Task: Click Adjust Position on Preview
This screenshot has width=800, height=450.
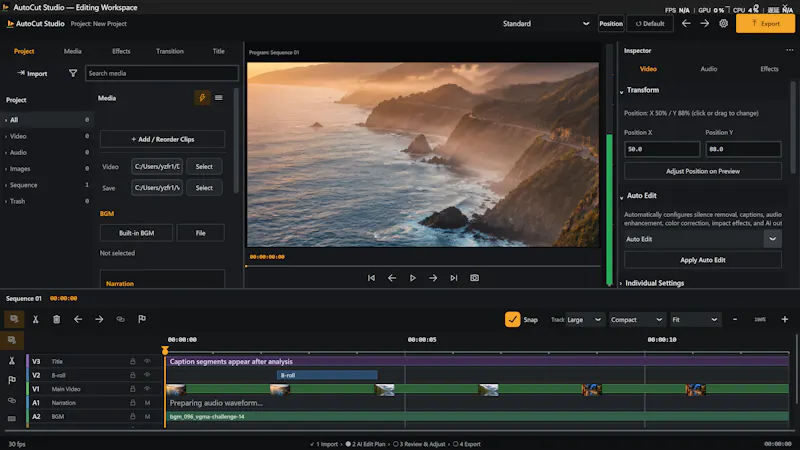Action: (703, 171)
